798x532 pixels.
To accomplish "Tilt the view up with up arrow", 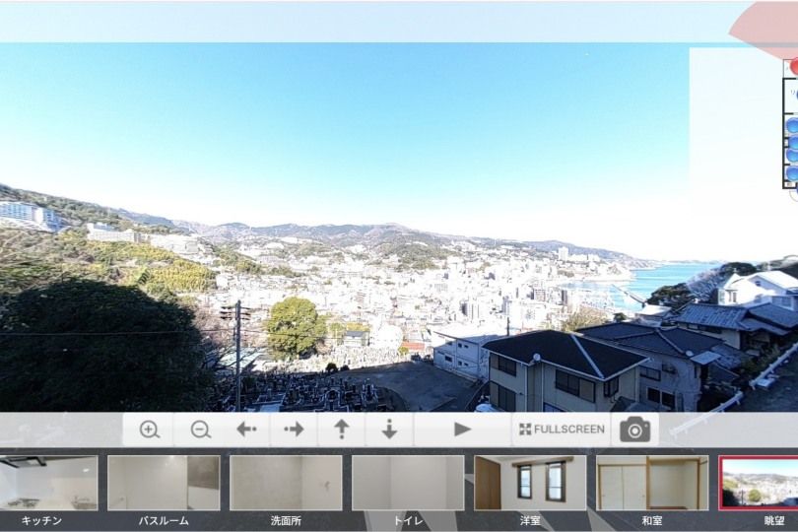I will click(x=342, y=430).
